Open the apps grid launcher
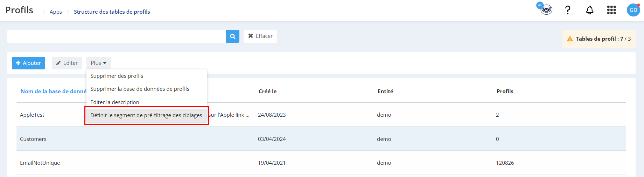644x177 pixels. 611,10
